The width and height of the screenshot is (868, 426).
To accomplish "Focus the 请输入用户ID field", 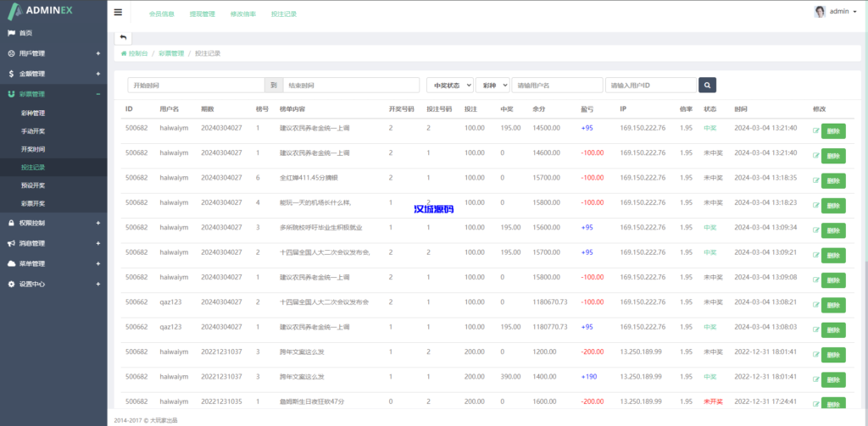I will 650,86.
